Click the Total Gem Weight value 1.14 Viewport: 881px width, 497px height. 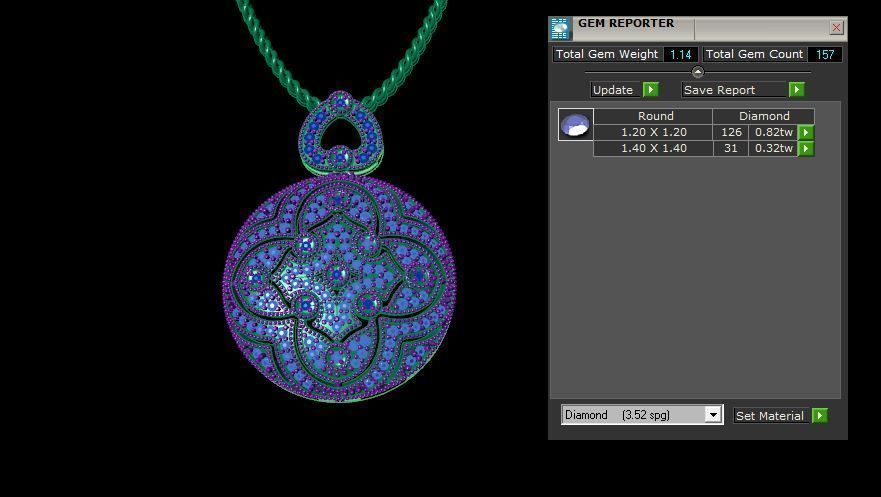(680, 54)
